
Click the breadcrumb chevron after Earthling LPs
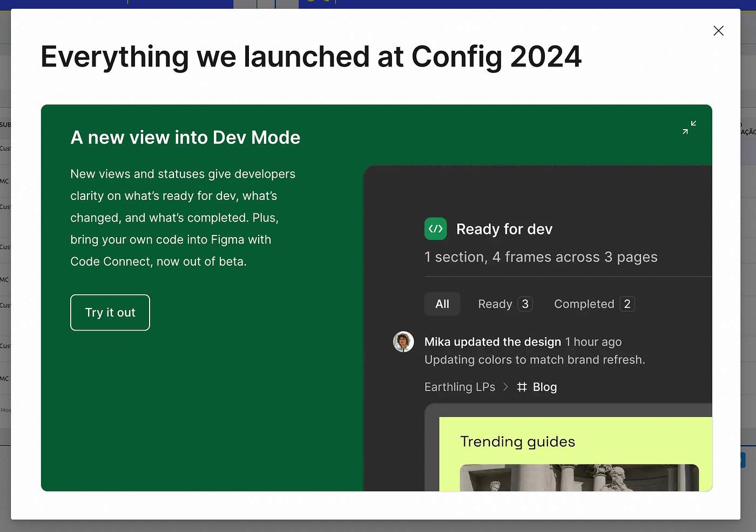point(505,387)
